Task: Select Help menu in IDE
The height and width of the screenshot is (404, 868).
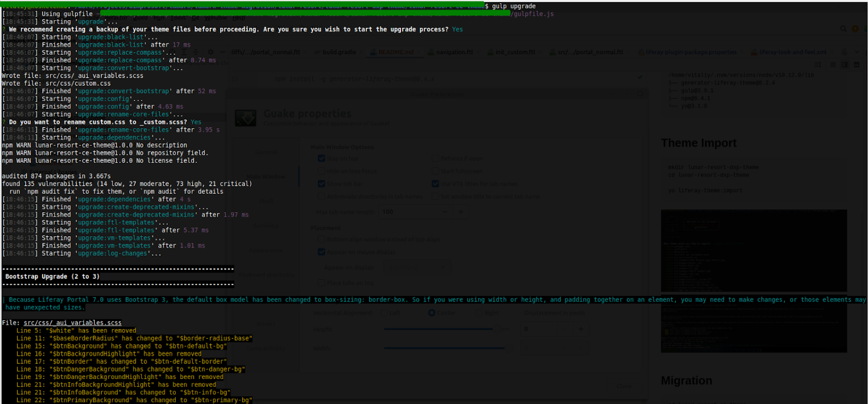Action: click(239, 17)
